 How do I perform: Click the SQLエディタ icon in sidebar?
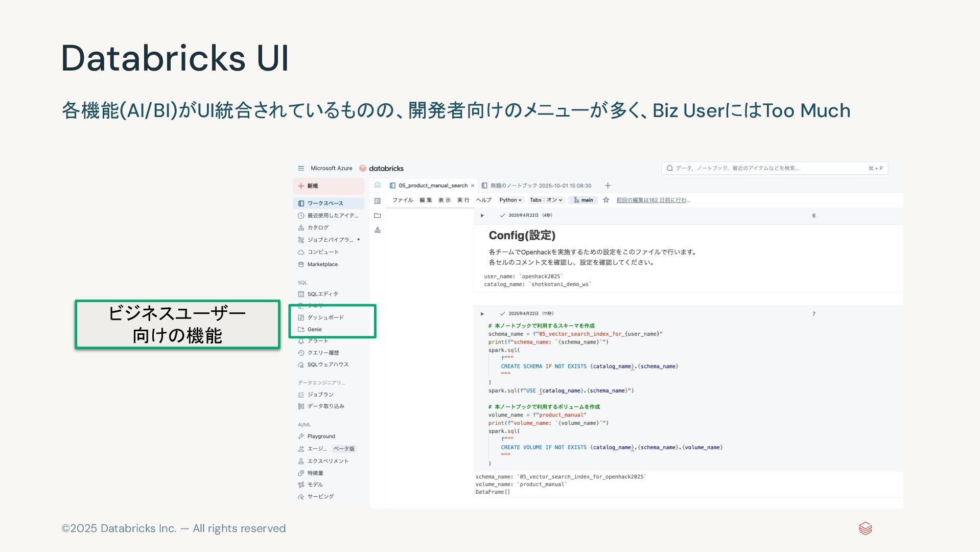click(x=301, y=294)
